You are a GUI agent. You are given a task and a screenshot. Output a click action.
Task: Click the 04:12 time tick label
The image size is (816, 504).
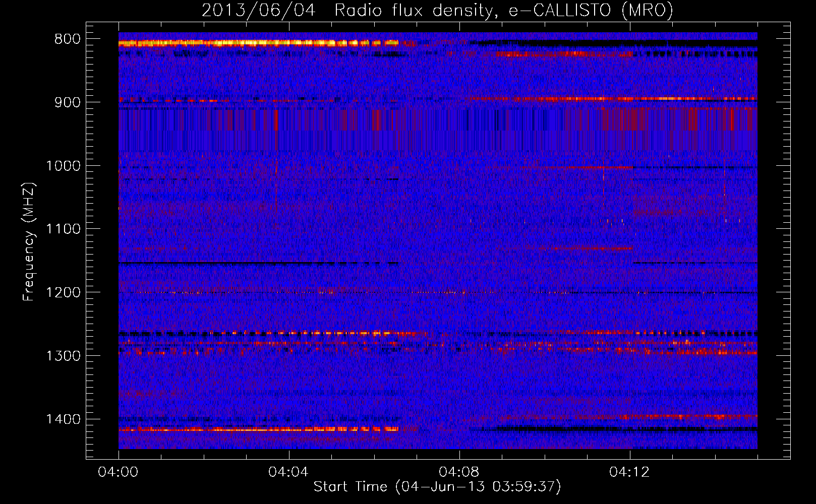point(629,472)
